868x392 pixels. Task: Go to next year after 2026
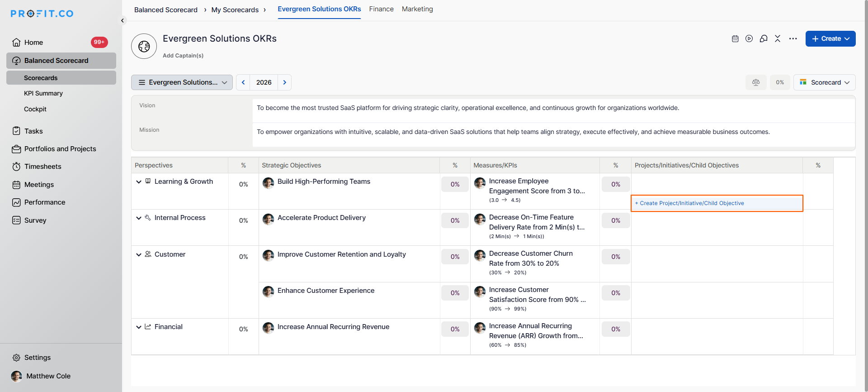[x=285, y=82]
